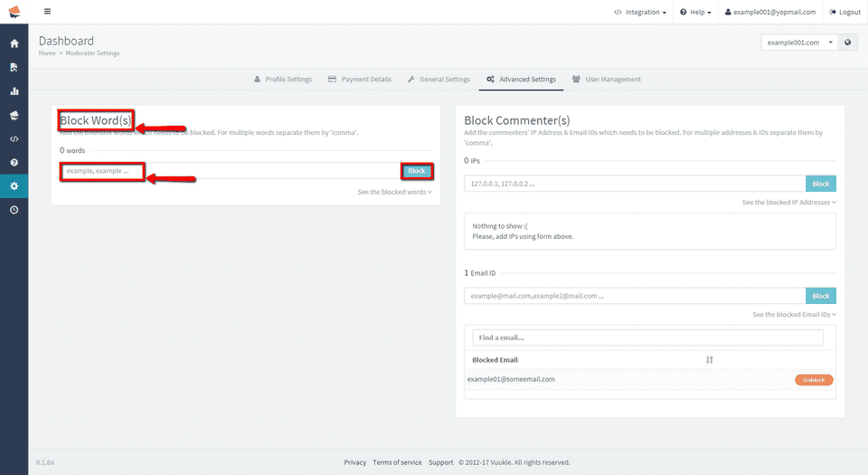Click the Home icon in the sidebar
The height and width of the screenshot is (475, 868).
[x=14, y=43]
